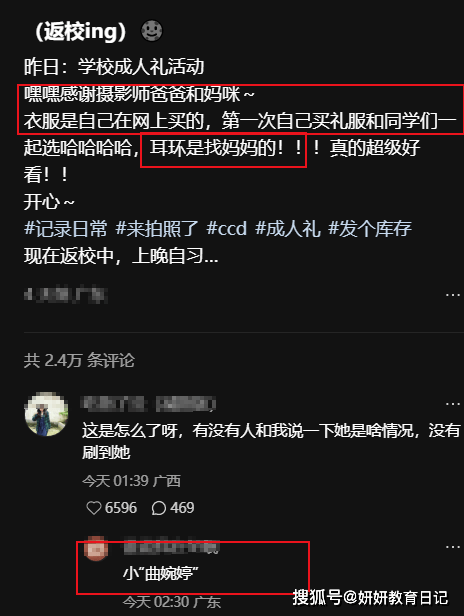Open the first commenter's profile avatar

tap(46, 414)
